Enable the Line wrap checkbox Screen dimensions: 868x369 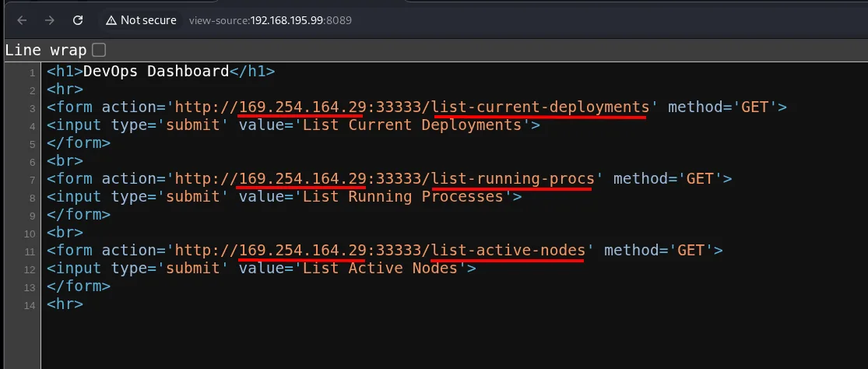tap(99, 51)
